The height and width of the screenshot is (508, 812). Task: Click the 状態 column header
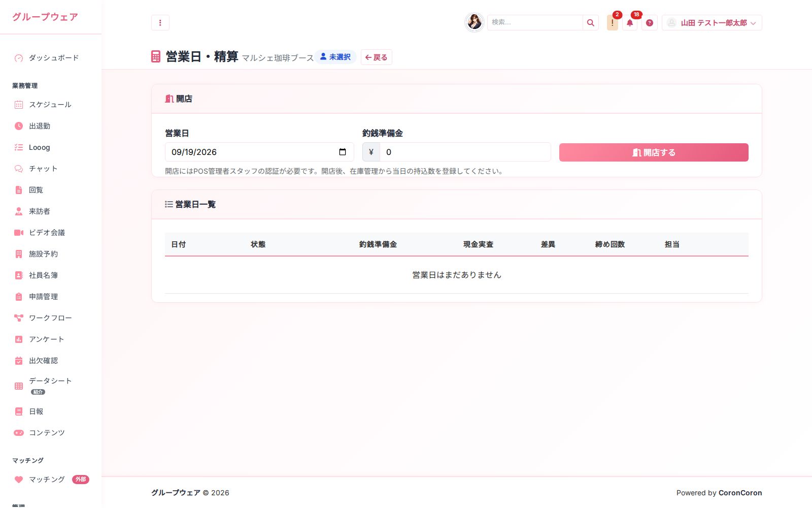(x=258, y=244)
